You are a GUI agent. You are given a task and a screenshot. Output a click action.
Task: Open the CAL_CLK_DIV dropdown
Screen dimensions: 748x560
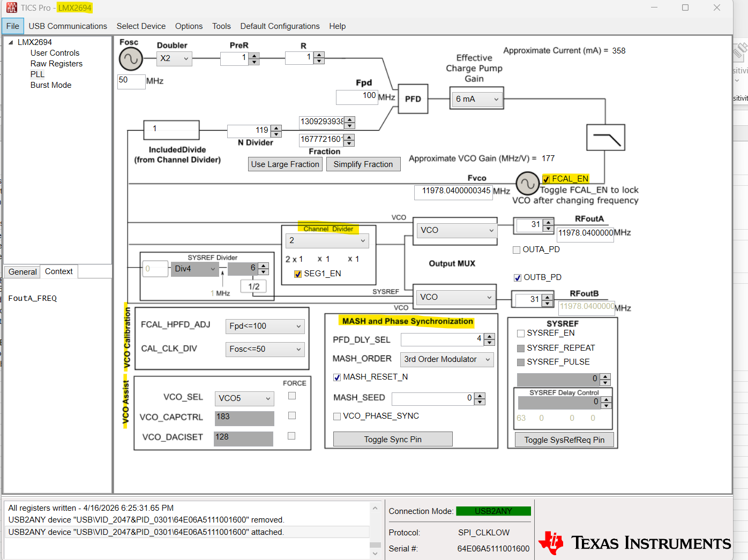pyautogui.click(x=265, y=349)
